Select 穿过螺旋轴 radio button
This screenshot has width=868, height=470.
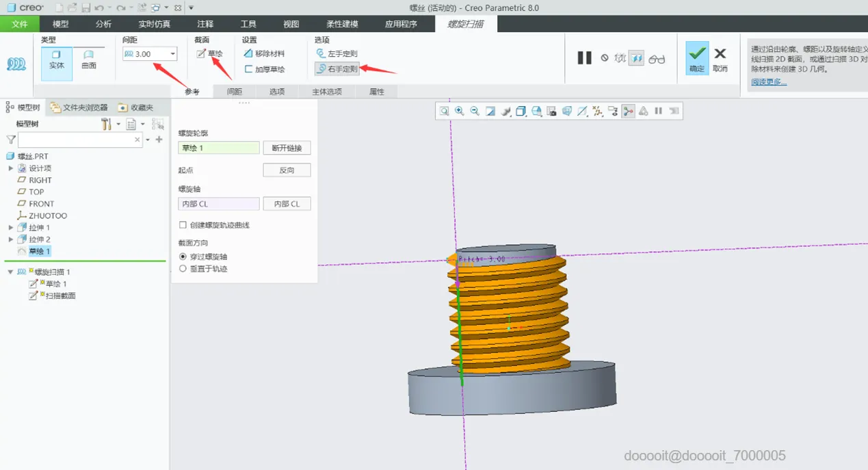tap(183, 257)
